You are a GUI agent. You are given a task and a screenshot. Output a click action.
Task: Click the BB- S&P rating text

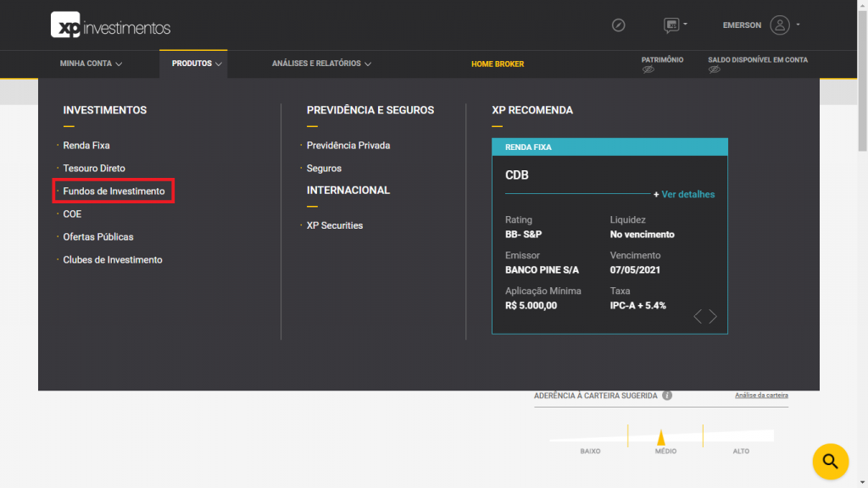(523, 235)
